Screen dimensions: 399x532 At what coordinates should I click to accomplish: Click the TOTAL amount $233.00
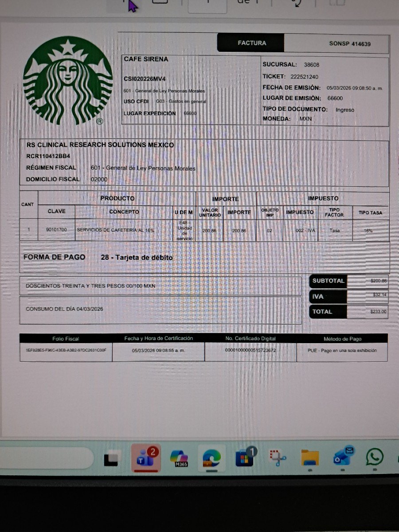point(378,312)
